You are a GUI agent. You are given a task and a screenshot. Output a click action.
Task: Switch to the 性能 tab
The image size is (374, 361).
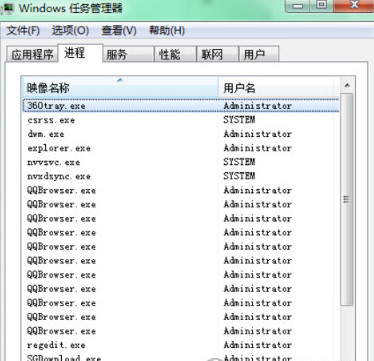pos(175,54)
